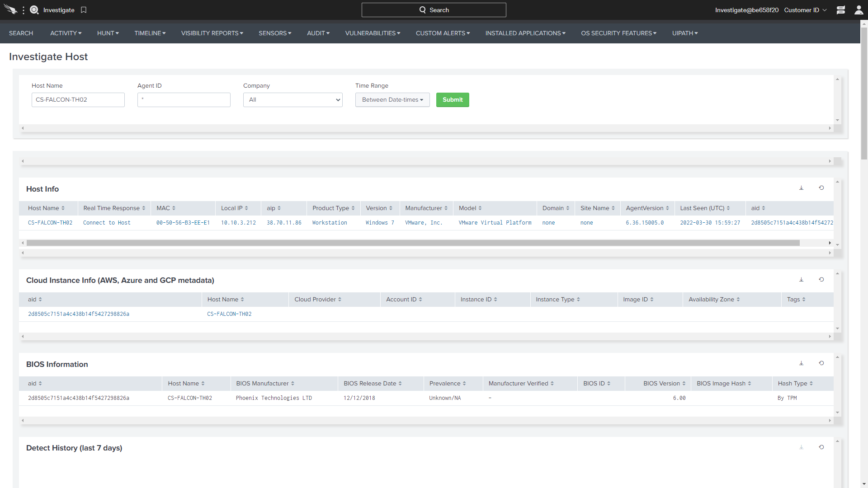Open the Between Date-times time range dropdown
Image resolution: width=868 pixels, height=488 pixels.
[392, 100]
